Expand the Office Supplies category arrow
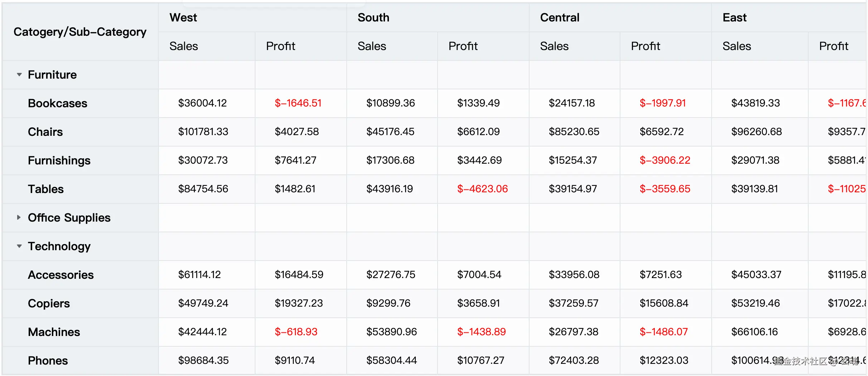The image size is (868, 376). 19,217
